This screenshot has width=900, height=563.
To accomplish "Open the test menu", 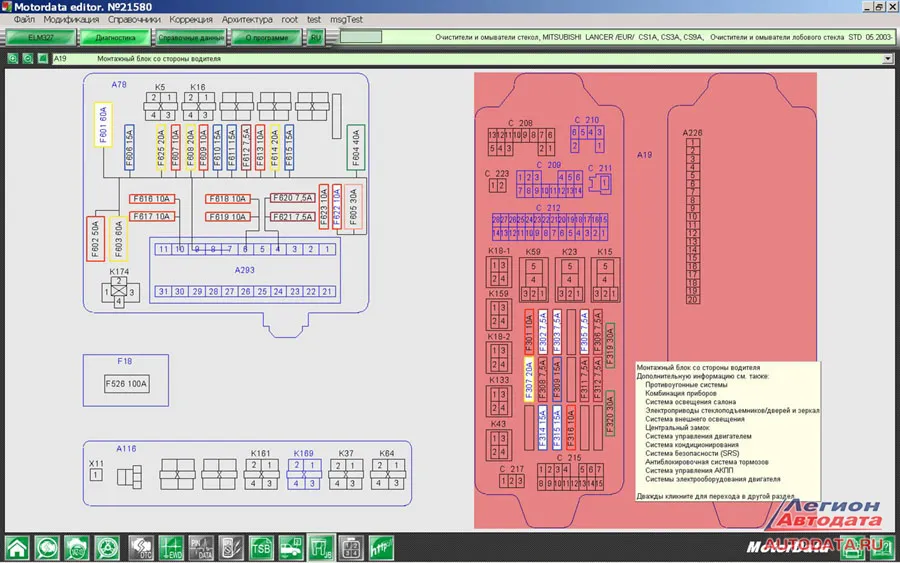I will tap(314, 20).
